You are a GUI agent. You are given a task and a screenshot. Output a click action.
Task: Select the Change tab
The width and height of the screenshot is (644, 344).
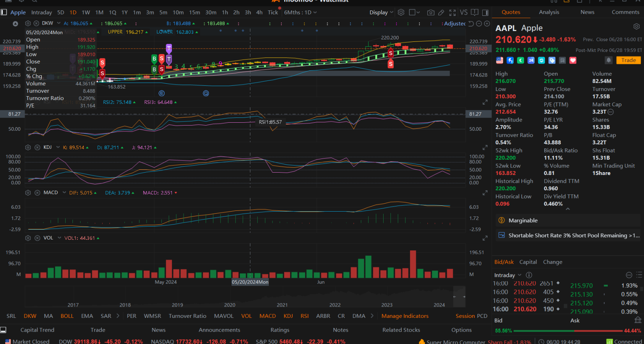coord(553,262)
